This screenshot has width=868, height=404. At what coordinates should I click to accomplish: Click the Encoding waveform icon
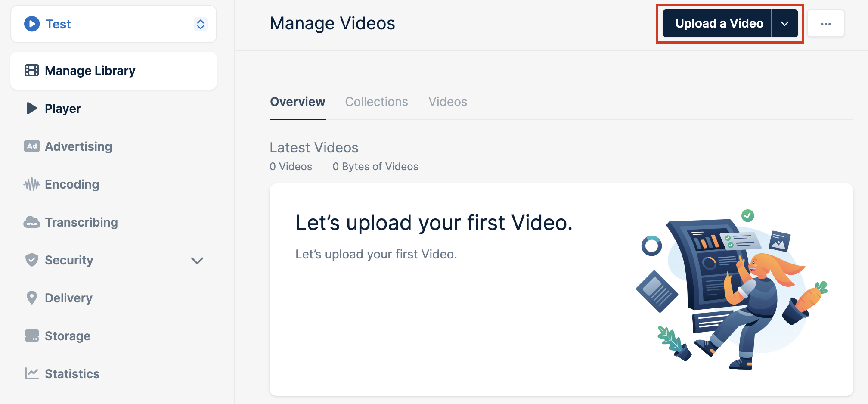click(x=32, y=184)
